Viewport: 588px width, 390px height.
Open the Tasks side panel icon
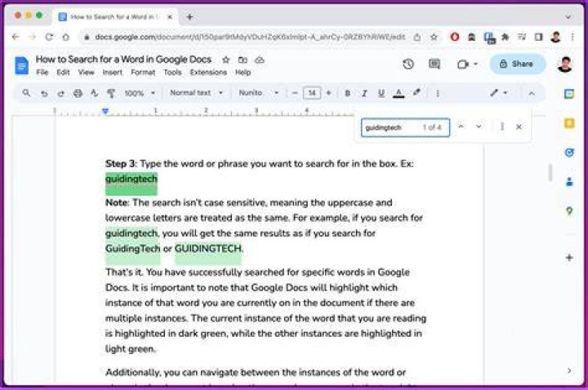pyautogui.click(x=569, y=153)
